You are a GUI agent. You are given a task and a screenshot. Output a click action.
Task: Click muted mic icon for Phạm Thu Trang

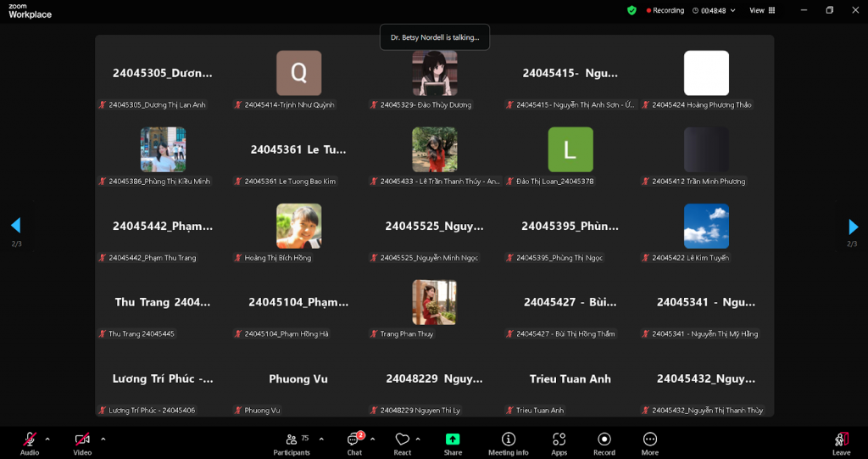(103, 258)
